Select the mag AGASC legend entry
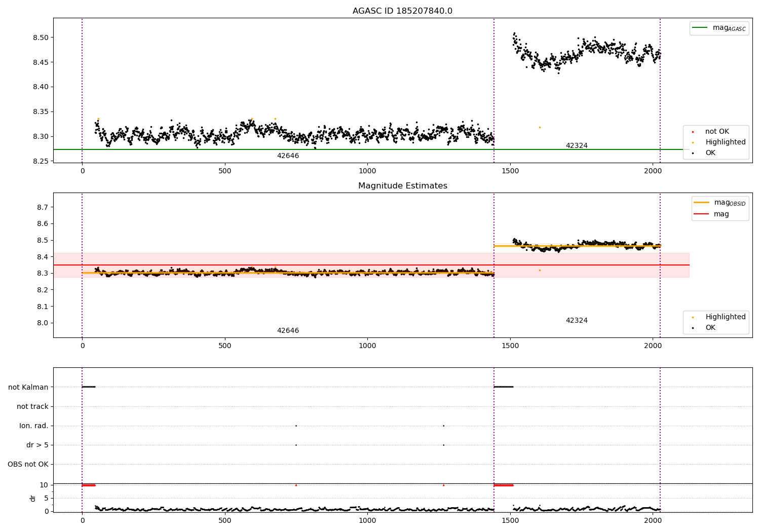Screen dimensions: 760x532 (719, 28)
